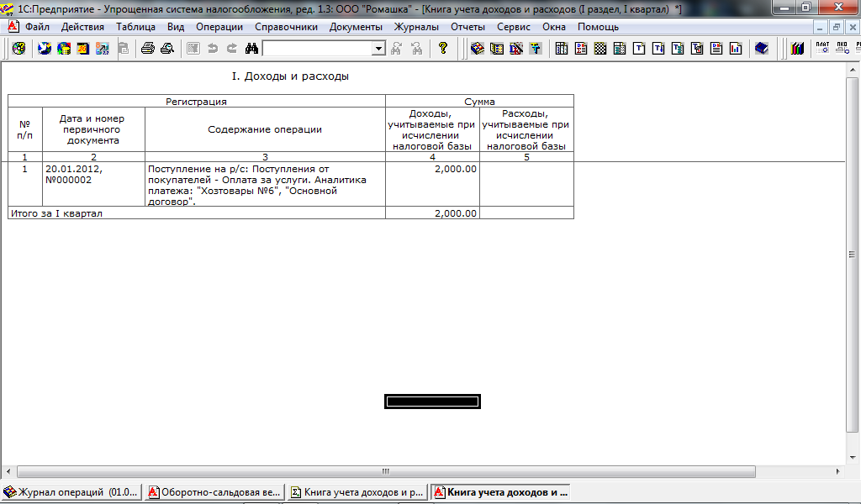
Task: Click the yellow question mark Help icon
Action: click(442, 49)
